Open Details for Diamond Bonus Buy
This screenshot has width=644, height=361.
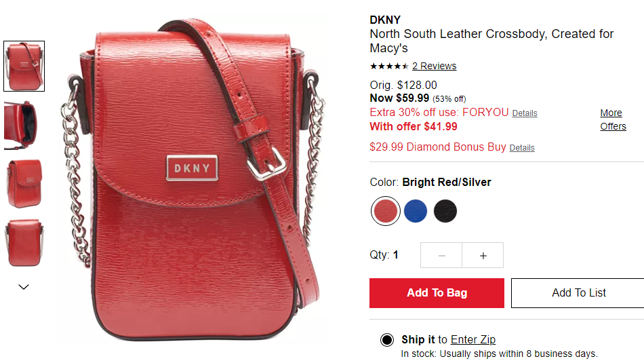(x=522, y=148)
